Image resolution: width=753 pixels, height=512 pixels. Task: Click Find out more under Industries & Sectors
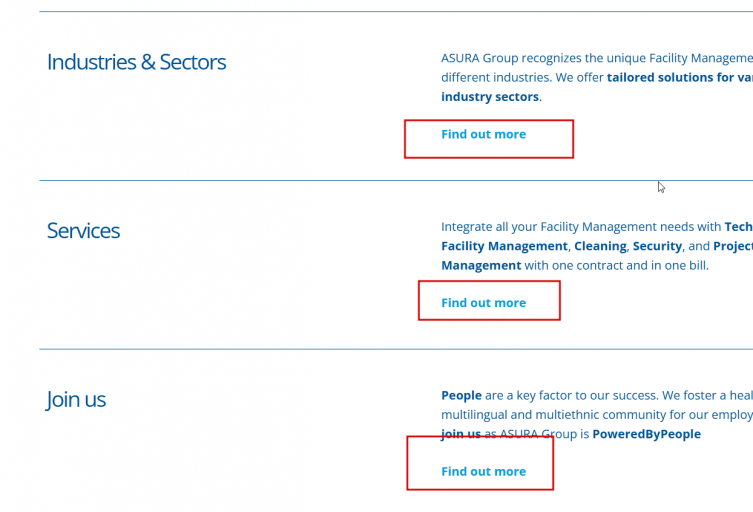click(x=483, y=134)
